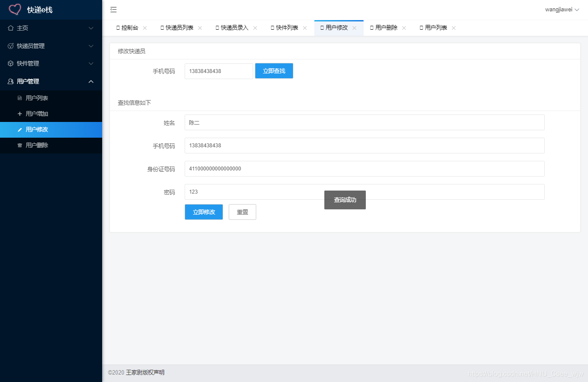
Task: Close the 用户删除 tab
Action: pyautogui.click(x=404, y=28)
